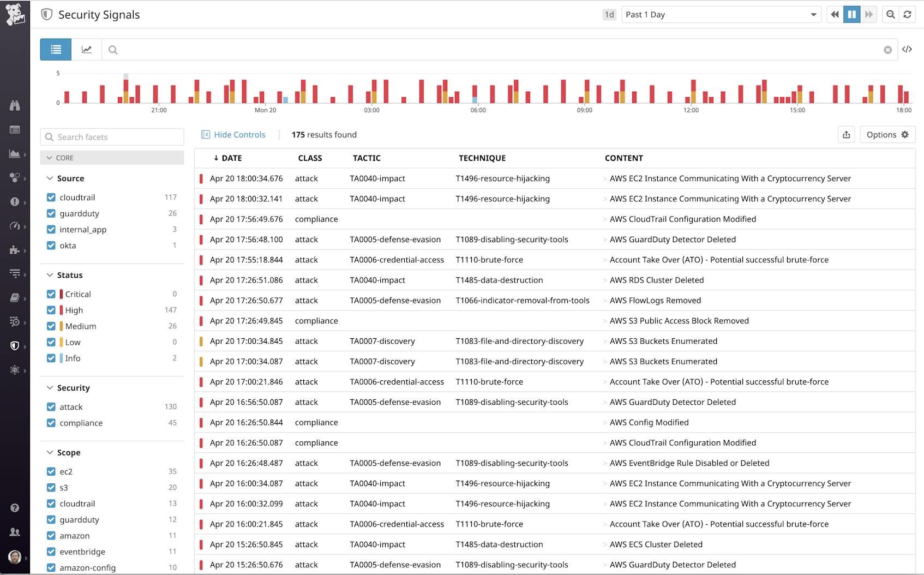The height and width of the screenshot is (575, 924).
Task: Open the Monitors alert icon in the sidebar
Action: click(x=15, y=202)
